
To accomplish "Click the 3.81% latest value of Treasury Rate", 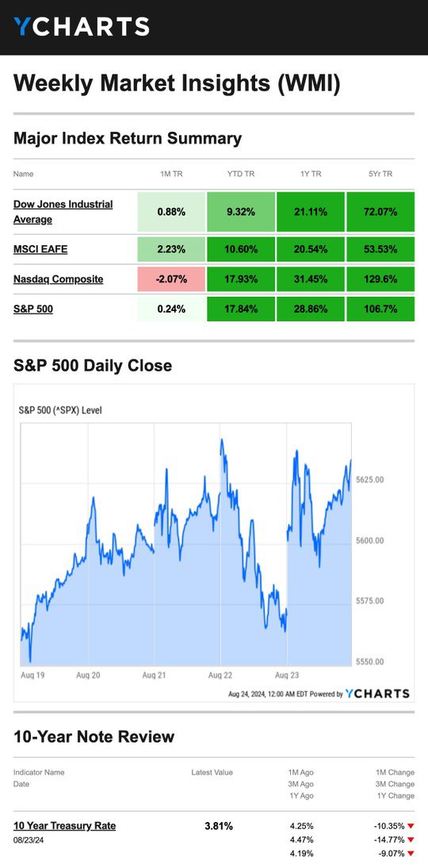I will coord(219,826).
